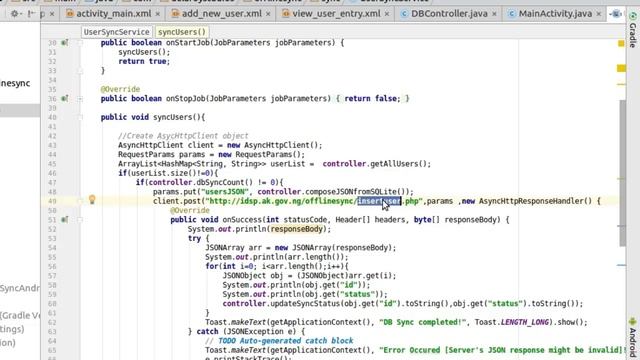The height and width of the screenshot is (360, 640).
Task: Click the XML file icon of view_user_entry.xml tab
Action: (286, 14)
